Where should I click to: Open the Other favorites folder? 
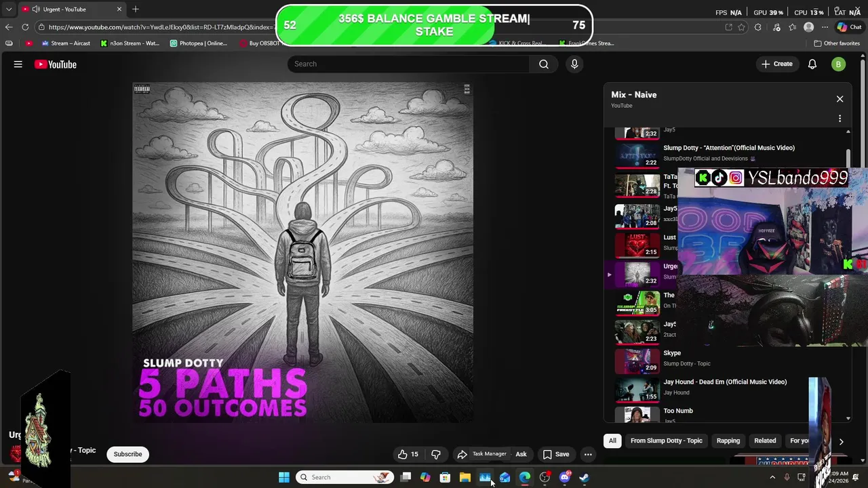tap(837, 43)
